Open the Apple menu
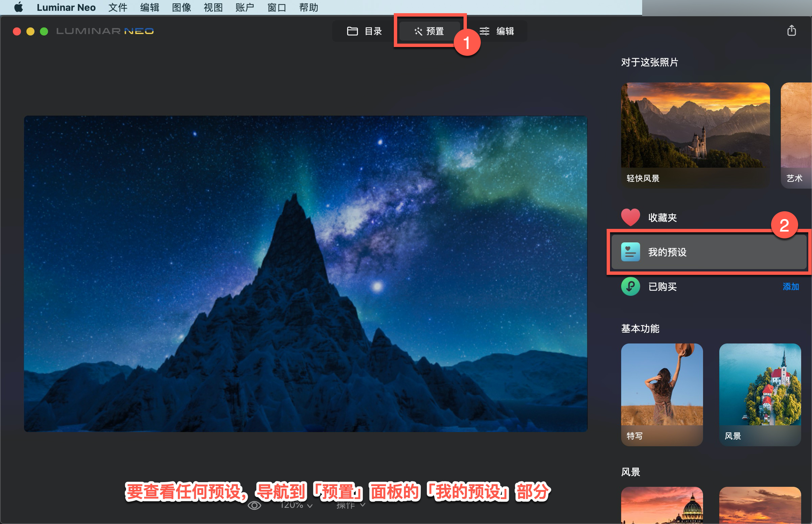The width and height of the screenshot is (812, 524). coord(18,7)
